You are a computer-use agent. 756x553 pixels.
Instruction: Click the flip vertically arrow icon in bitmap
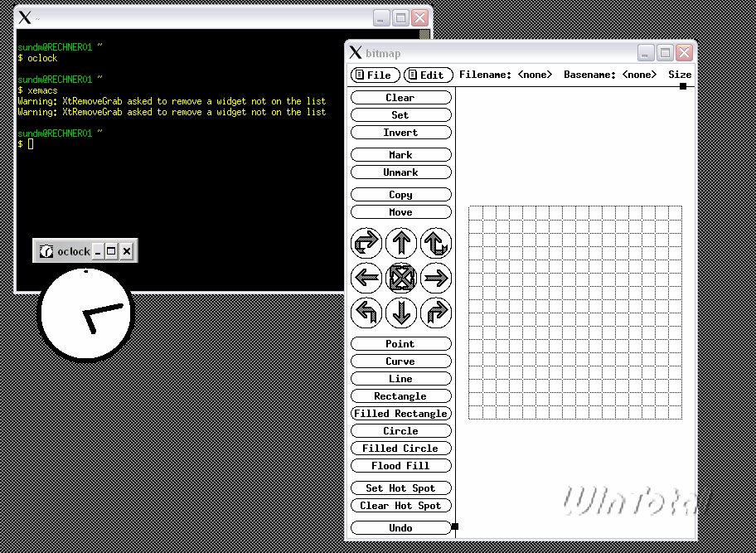tap(436, 244)
